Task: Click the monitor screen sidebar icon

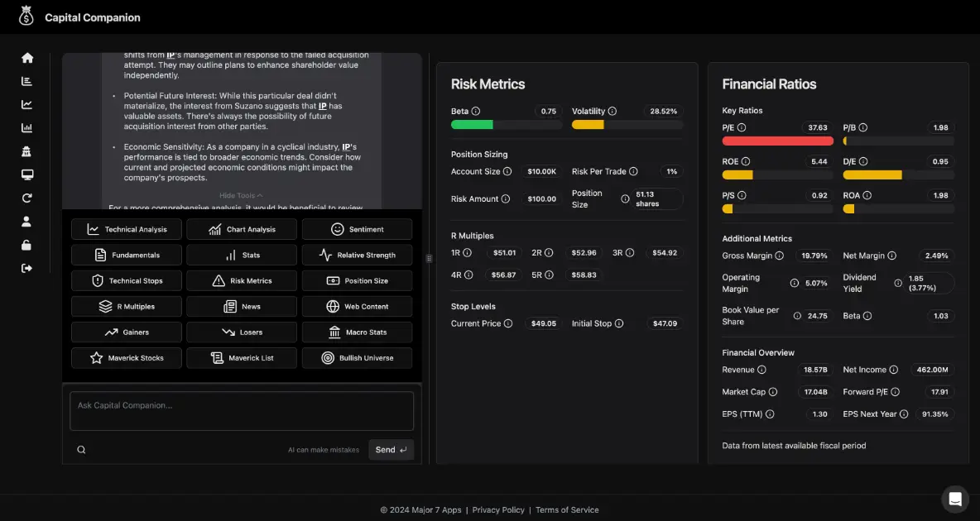Action: (27, 174)
